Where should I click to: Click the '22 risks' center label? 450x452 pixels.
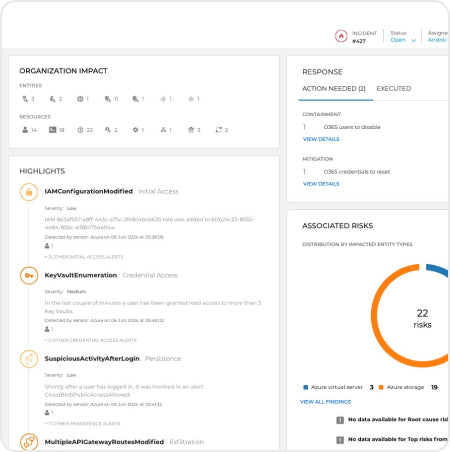422,319
